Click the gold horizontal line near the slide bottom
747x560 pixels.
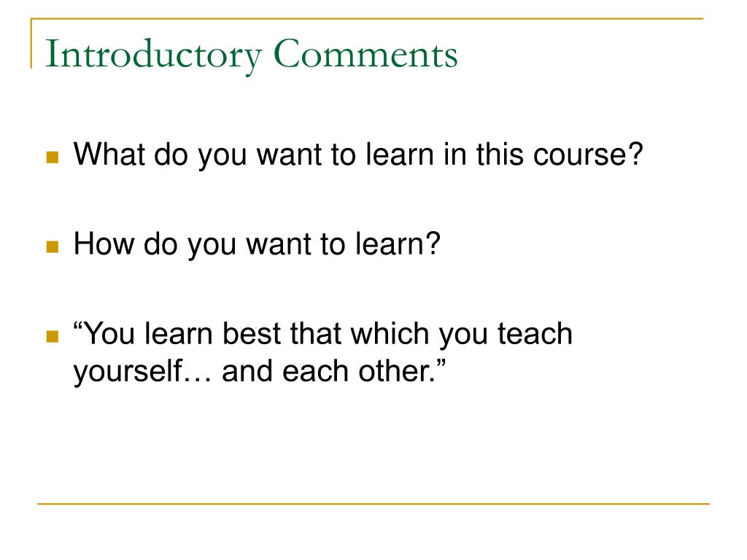[x=373, y=503]
